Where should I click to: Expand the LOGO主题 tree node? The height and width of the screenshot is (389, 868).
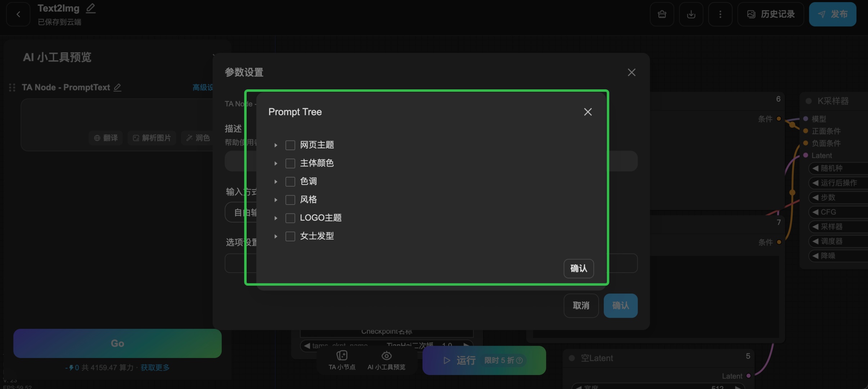(x=276, y=218)
